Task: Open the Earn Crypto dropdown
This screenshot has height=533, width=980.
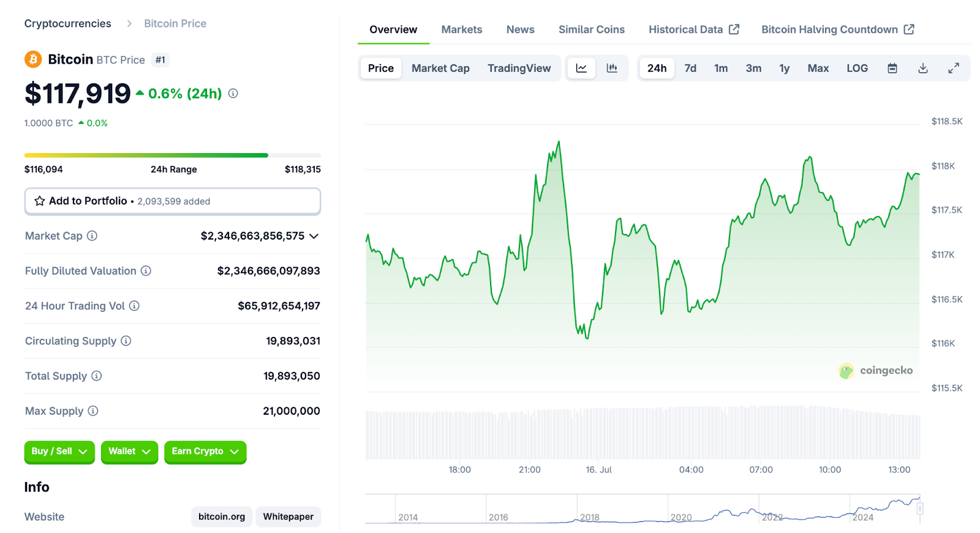Action: pos(205,452)
